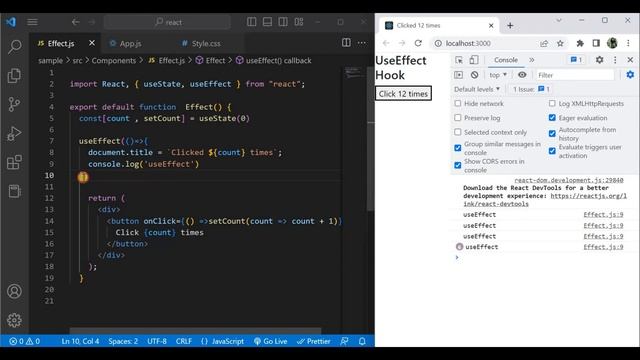Open the Explorer files icon in activity bar
This screenshot has width=640, height=360.
tap(14, 76)
